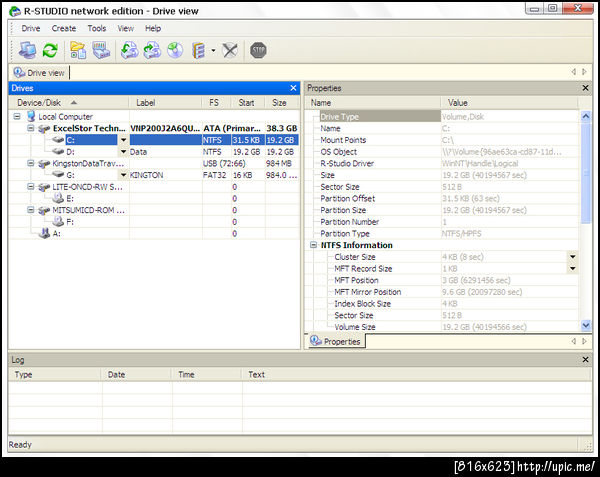Click the Properties scrollbar down arrow
Image resolution: width=600 pixels, height=477 pixels.
(585, 326)
